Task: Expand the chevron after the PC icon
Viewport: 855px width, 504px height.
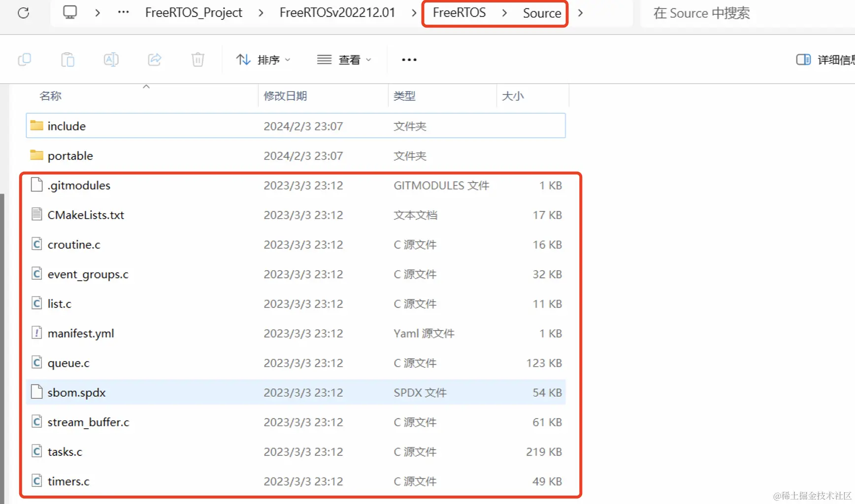Action: point(98,13)
